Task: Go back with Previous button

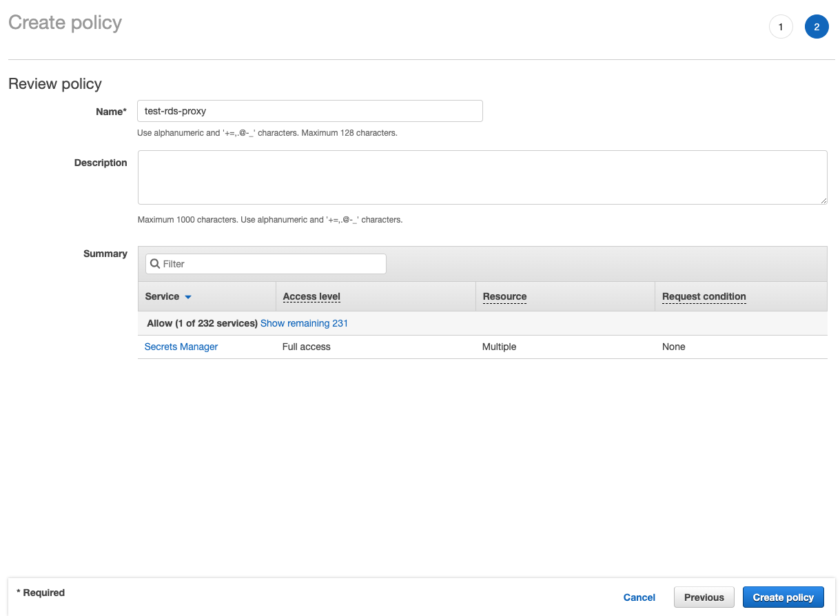Action: [x=704, y=597]
